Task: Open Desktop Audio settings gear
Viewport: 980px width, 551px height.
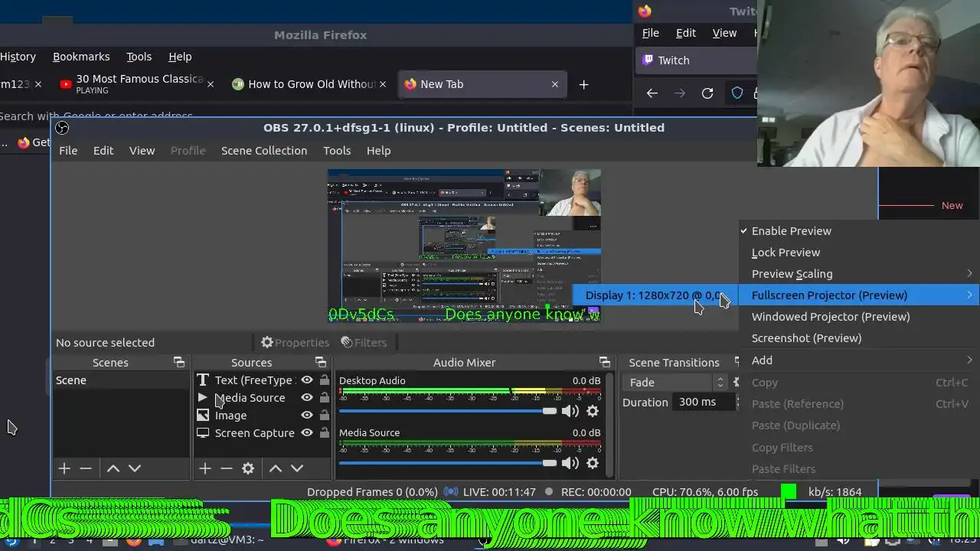Action: pyautogui.click(x=593, y=411)
